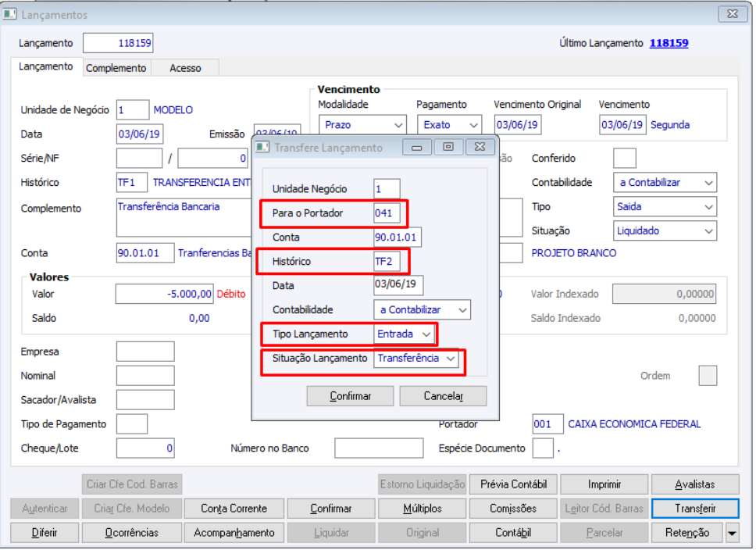Click the Portador field showing 001
The height and width of the screenshot is (550, 756).
click(547, 424)
